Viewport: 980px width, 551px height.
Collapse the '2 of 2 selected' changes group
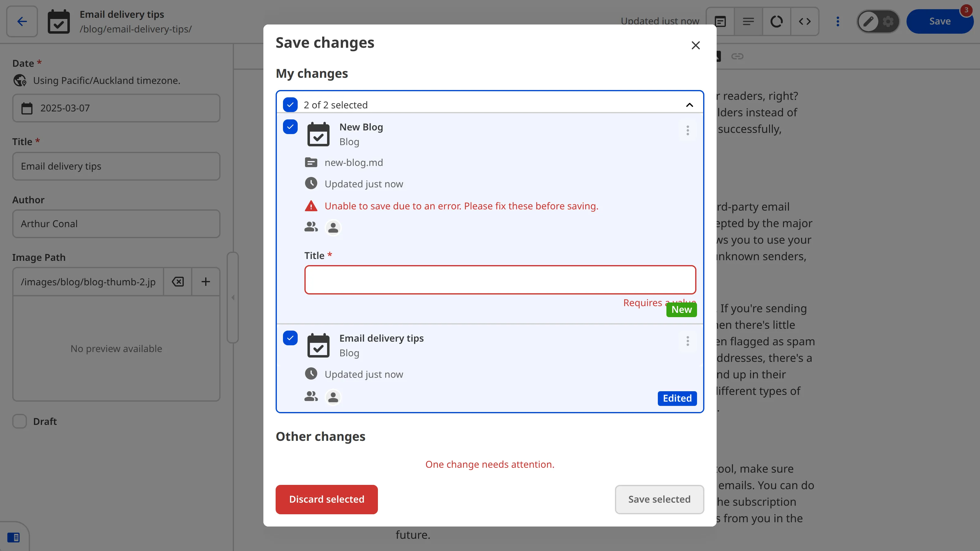point(689,105)
